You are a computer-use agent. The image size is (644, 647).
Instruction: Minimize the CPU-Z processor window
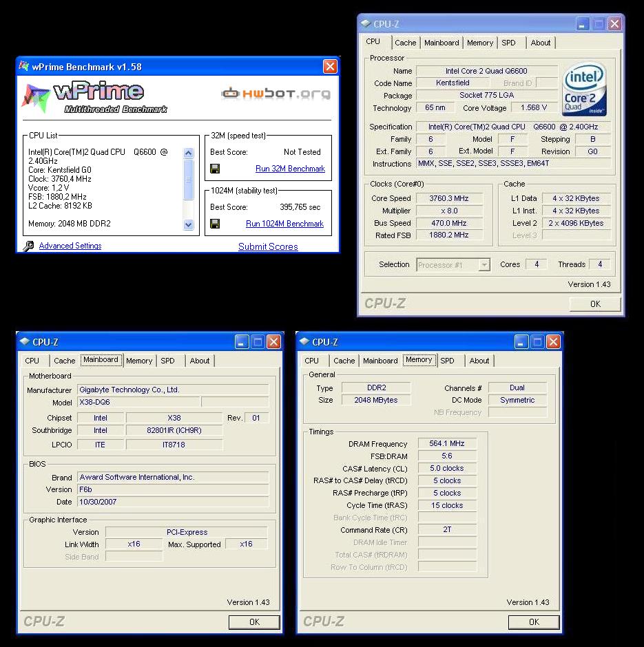(x=583, y=24)
